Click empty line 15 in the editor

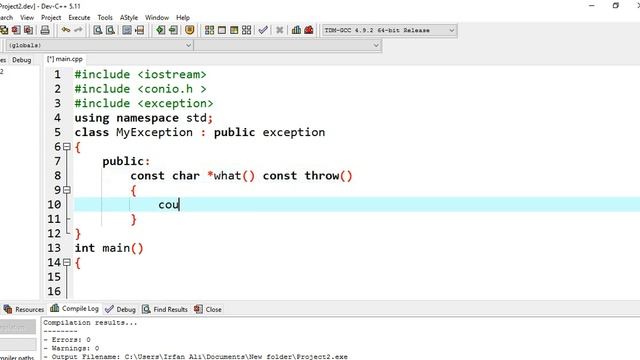[x=357, y=277]
